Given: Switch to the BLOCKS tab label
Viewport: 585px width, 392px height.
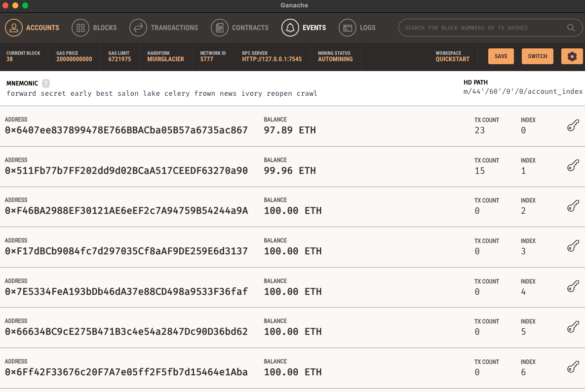Looking at the screenshot, I should [105, 28].
